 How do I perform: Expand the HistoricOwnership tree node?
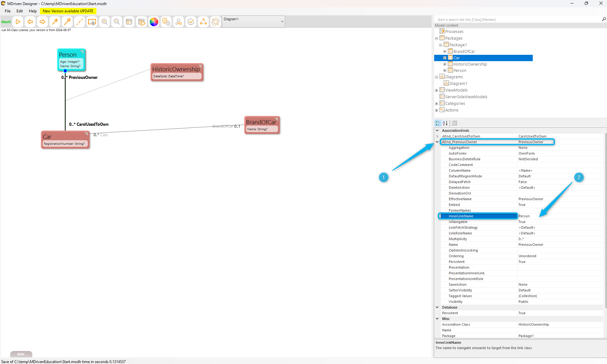click(x=445, y=64)
